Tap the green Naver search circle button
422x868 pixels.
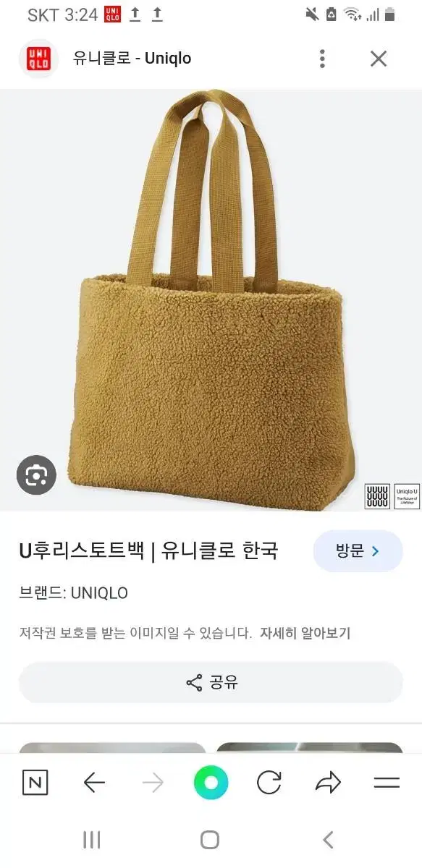pyautogui.click(x=211, y=783)
